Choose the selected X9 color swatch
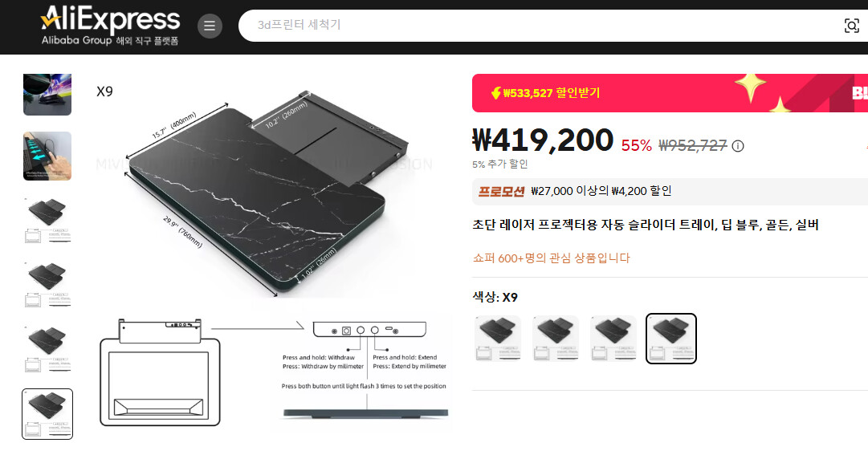This screenshot has width=868, height=459. 671,339
